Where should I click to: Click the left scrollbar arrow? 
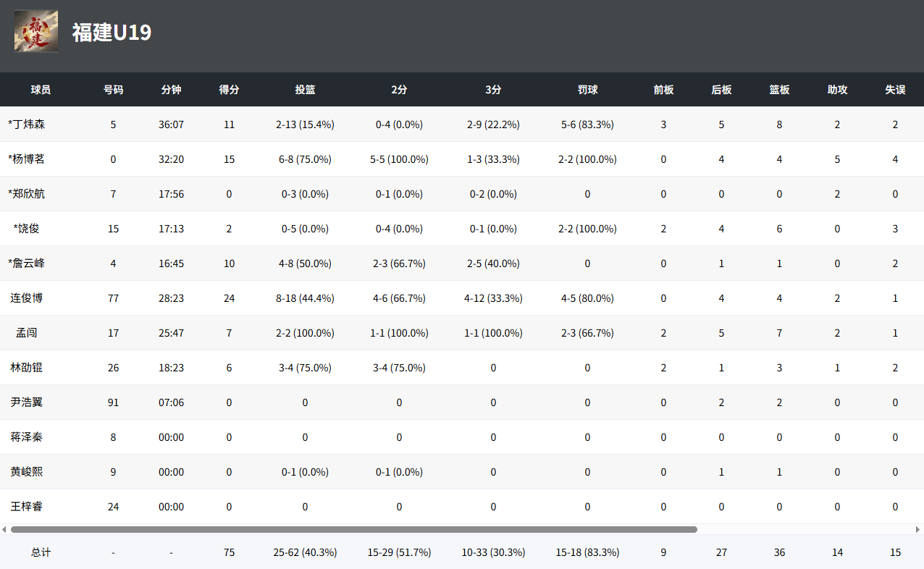tap(4, 529)
